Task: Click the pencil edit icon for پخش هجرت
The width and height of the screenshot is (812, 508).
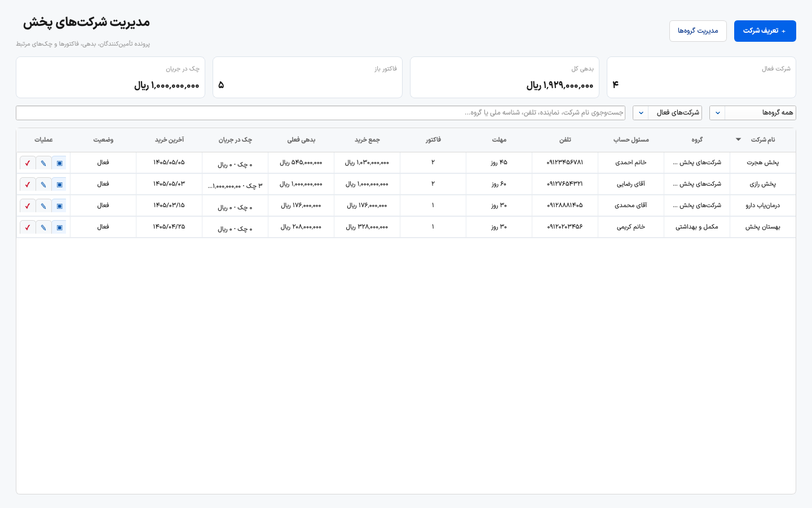Action: pyautogui.click(x=43, y=163)
